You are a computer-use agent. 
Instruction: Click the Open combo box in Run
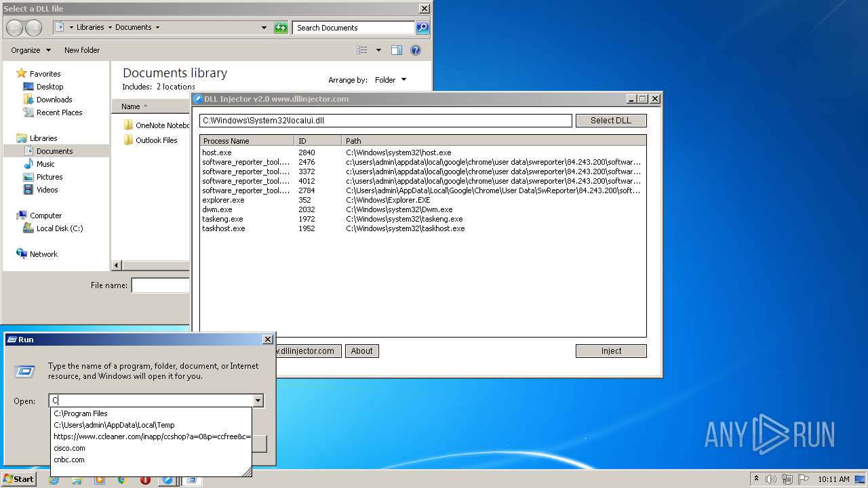pyautogui.click(x=151, y=401)
